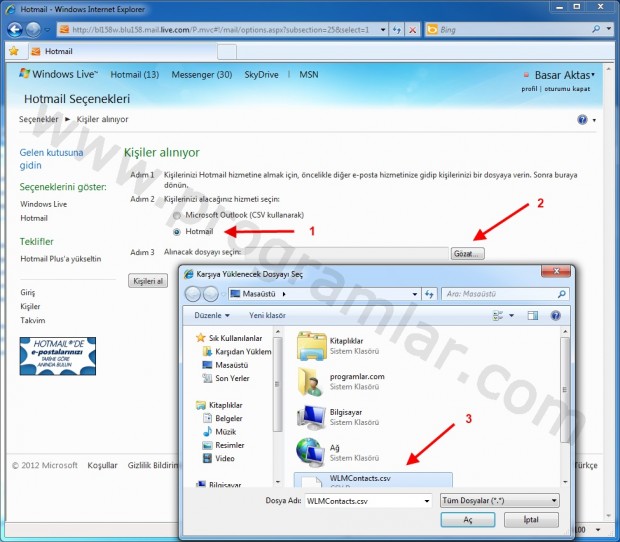Follow the Gelen kutusuna gidin link
Screen dimensions: 620x542
tap(51, 159)
